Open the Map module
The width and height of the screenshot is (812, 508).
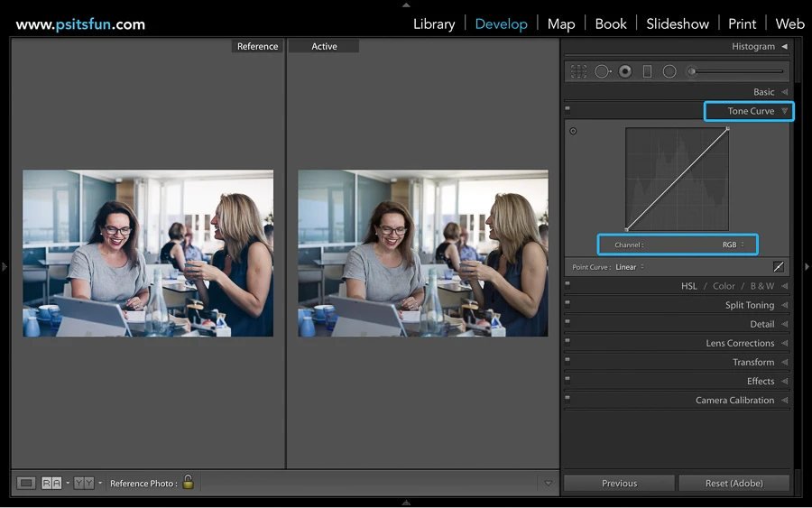point(561,24)
